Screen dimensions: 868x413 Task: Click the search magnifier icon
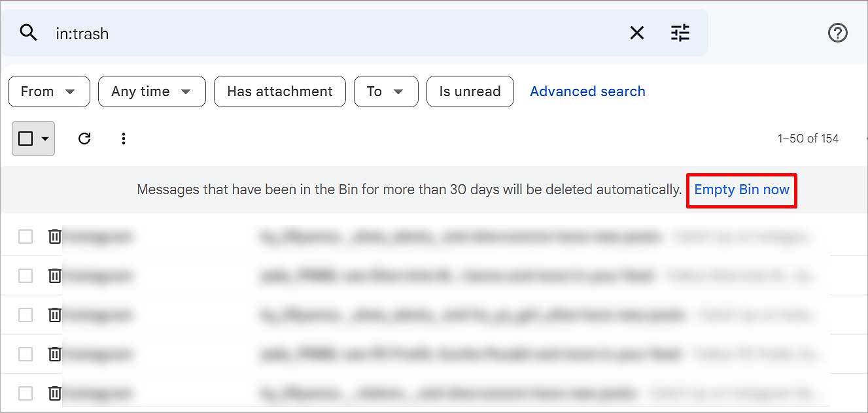(28, 33)
